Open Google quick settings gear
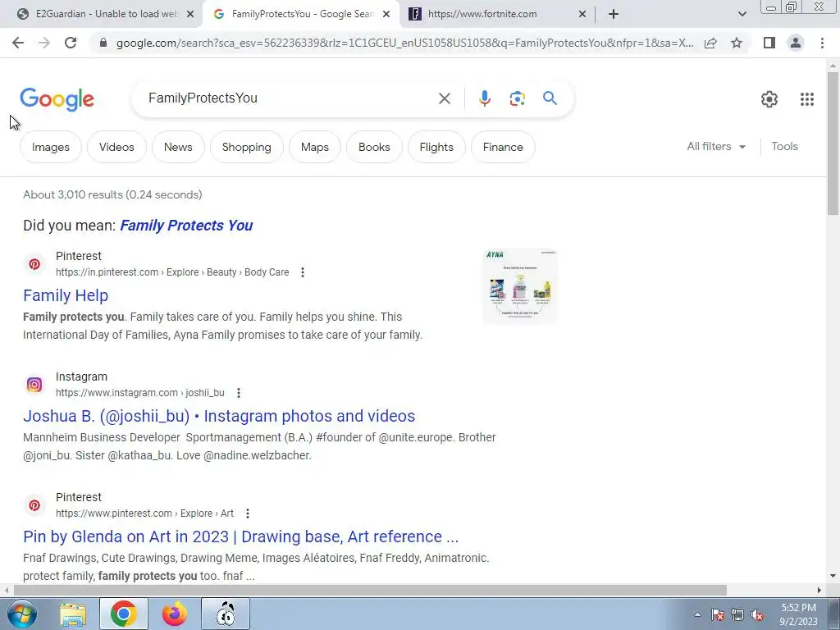Viewport: 840px width, 630px height. [769, 99]
